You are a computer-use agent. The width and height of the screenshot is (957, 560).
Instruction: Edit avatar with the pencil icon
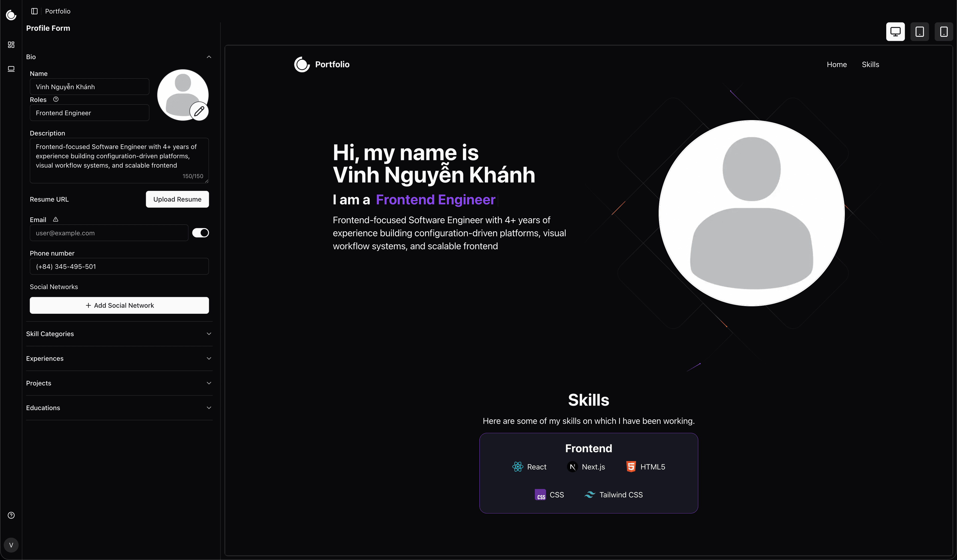click(x=199, y=111)
